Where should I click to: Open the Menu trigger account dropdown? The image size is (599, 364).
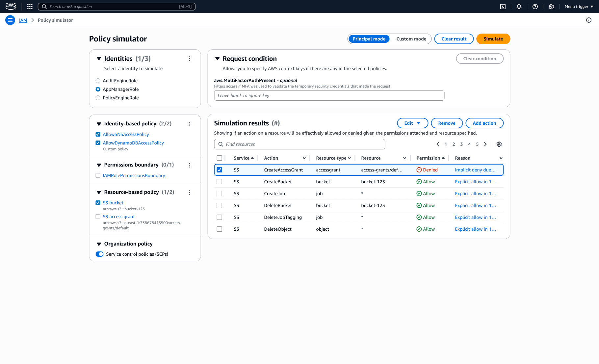tap(579, 7)
